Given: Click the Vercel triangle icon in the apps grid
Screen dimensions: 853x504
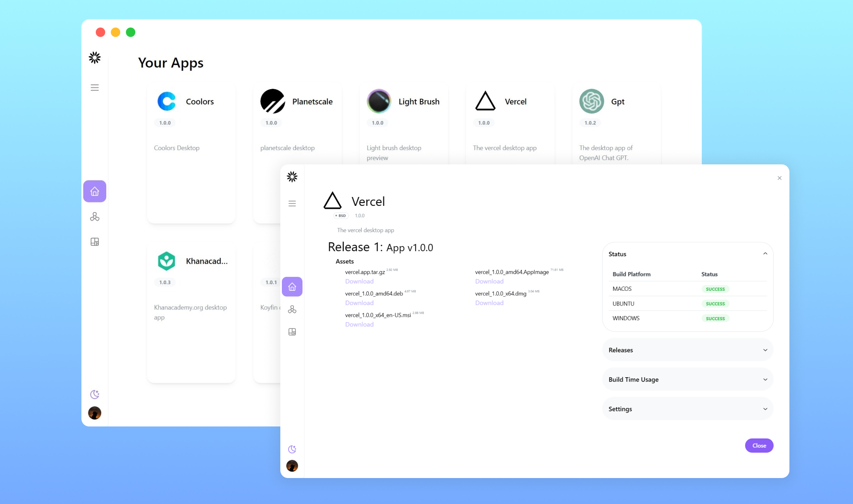Looking at the screenshot, I should pos(485,101).
